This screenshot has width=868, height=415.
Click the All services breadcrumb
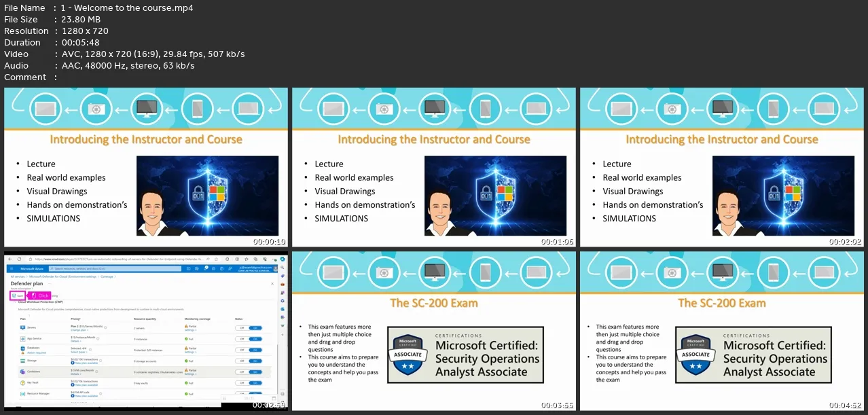click(18, 276)
